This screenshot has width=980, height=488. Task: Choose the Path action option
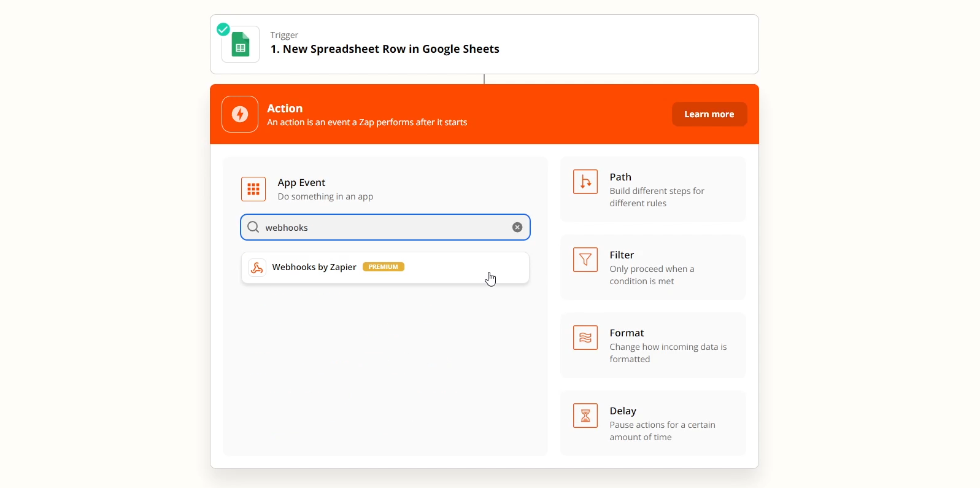click(x=653, y=189)
